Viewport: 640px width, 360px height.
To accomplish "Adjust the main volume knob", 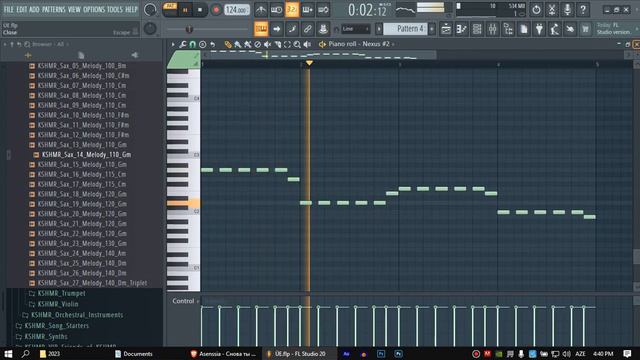I will 150,9.
